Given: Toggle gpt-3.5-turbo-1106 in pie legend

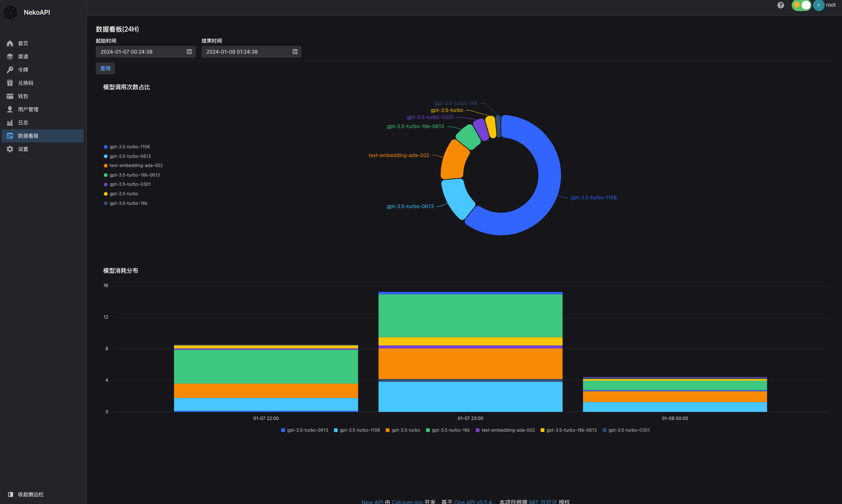Looking at the screenshot, I should click(127, 147).
